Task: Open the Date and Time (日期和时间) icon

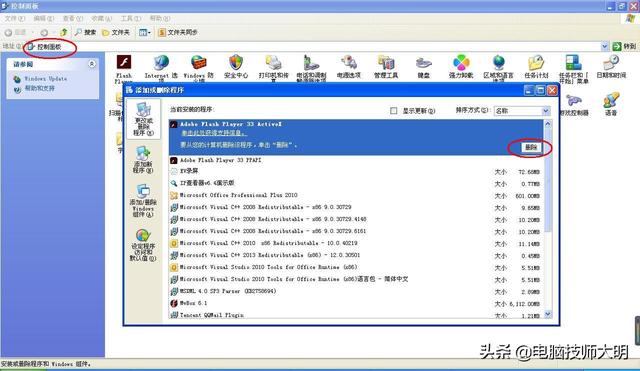Action: [611, 67]
